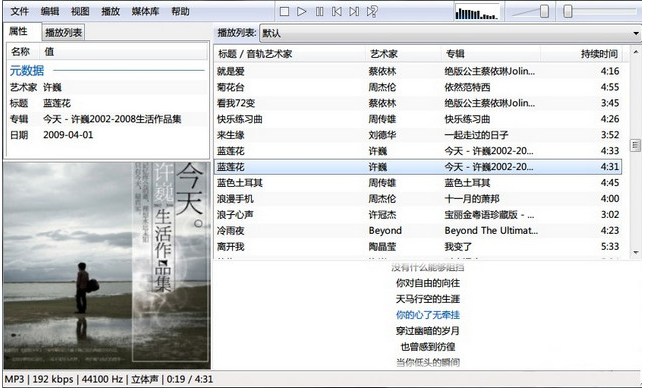
Task: Go to the previous track
Action: 337,12
